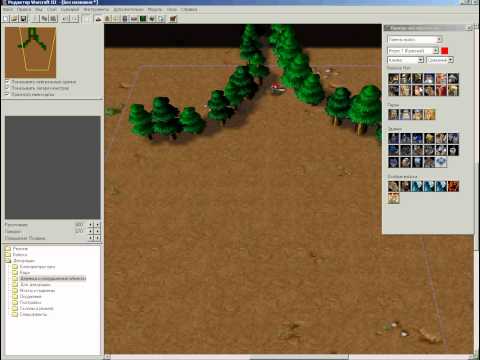
Task: Select the highlighted subfolder row in the tree
Action: (x=53, y=278)
